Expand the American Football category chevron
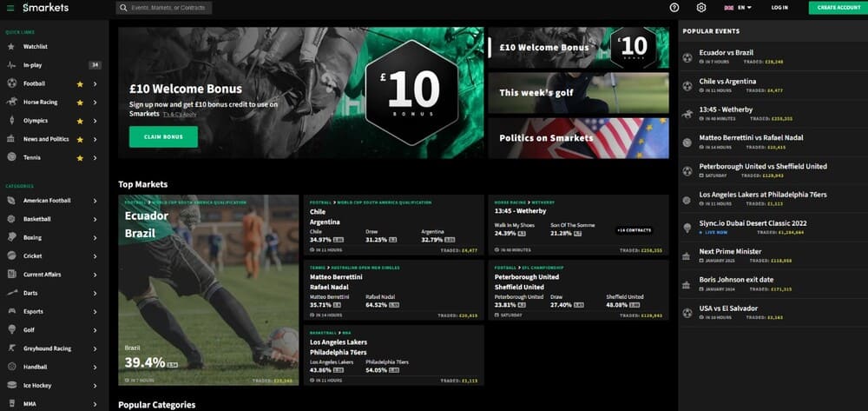Screen dimensions: 868x411 coord(95,201)
